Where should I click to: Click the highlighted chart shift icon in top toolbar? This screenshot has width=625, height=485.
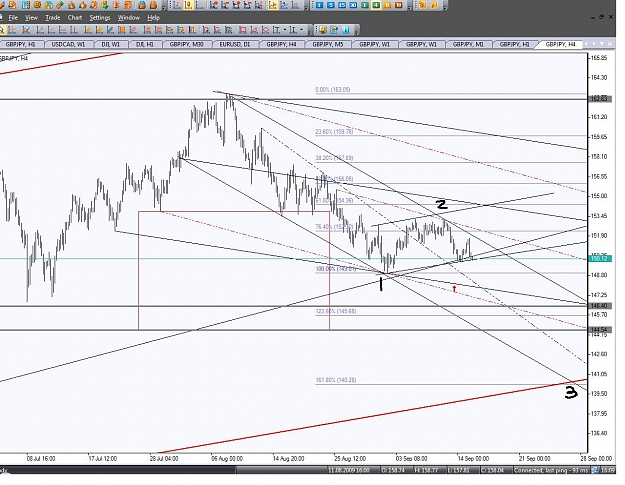pos(273,5)
